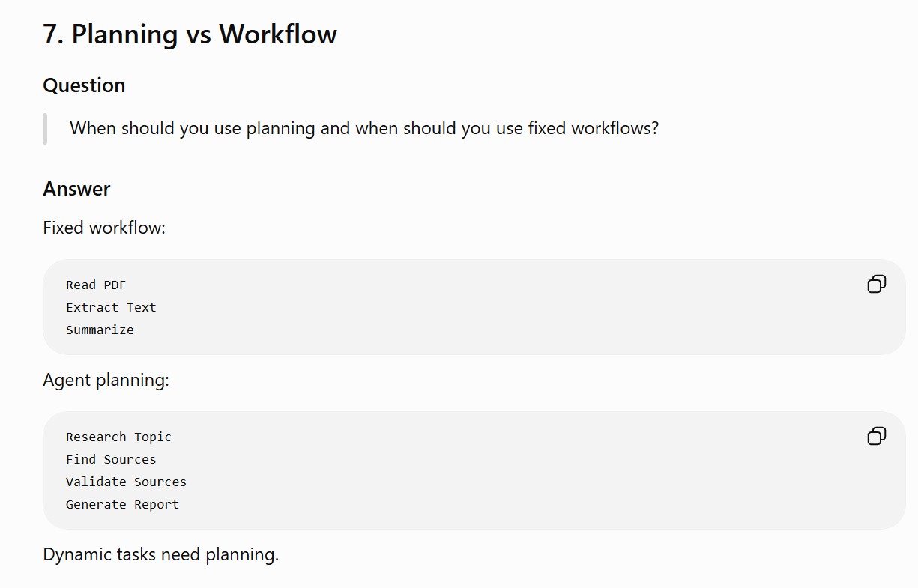The height and width of the screenshot is (588, 918).
Task: Copy the agent planning code block
Action: coord(876,436)
